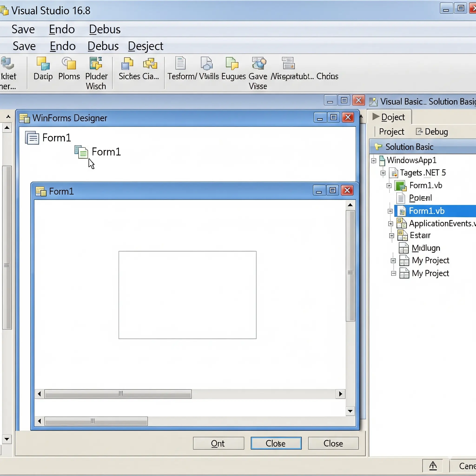Click the green Form1 component icon under cursor area
The image size is (476, 476).
81,152
